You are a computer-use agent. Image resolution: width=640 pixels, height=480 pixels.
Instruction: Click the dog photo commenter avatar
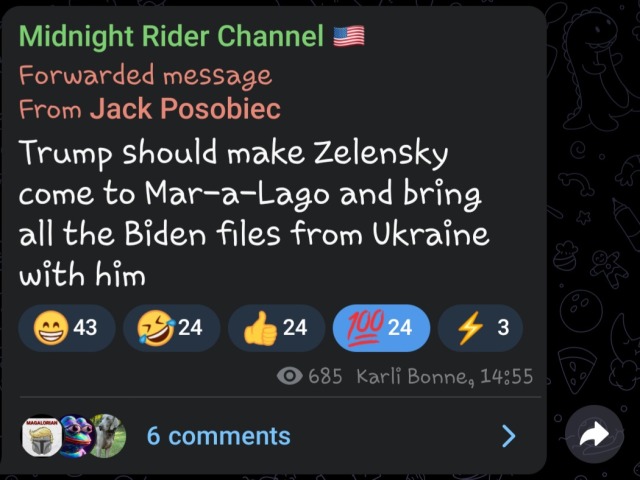108,436
